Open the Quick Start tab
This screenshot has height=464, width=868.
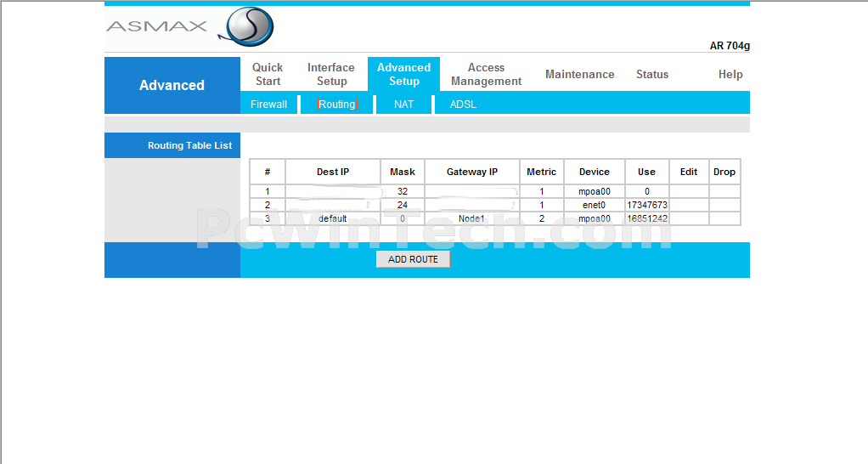(268, 74)
